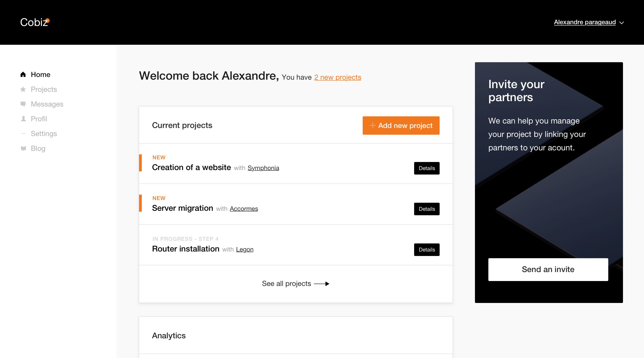Open the Messages sidebar menu item
Image resolution: width=644 pixels, height=358 pixels.
pos(47,104)
